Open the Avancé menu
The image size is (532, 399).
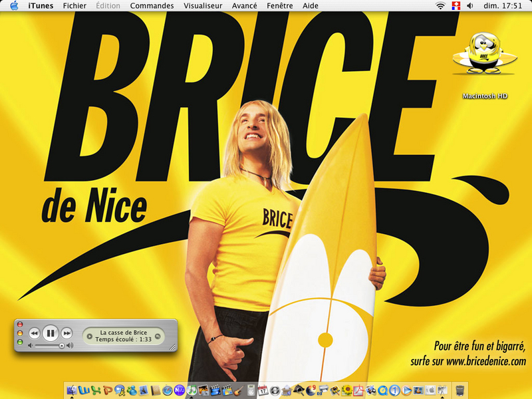coord(244,6)
